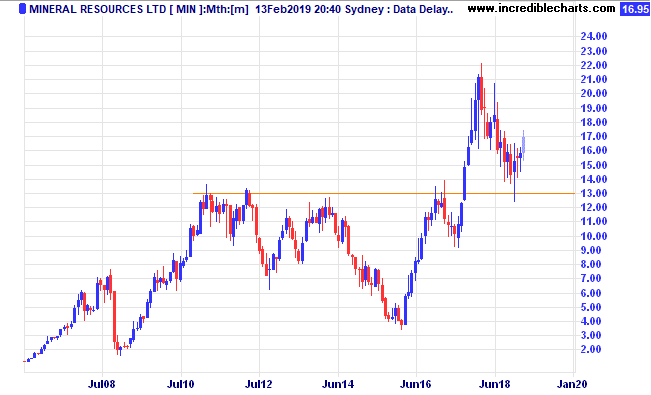Click the 9.00 price axis label
Screen dimensions: 651x395
point(591,250)
